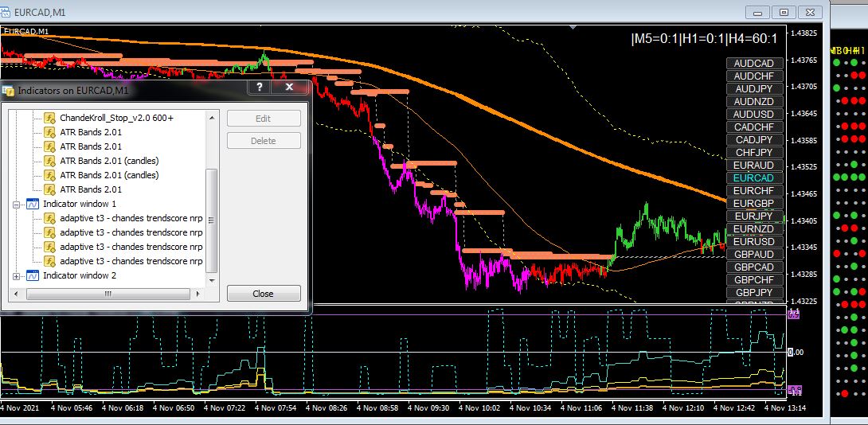Close the Indicators dialog with Close button
Viewport: 868px width, 425px height.
[264, 294]
